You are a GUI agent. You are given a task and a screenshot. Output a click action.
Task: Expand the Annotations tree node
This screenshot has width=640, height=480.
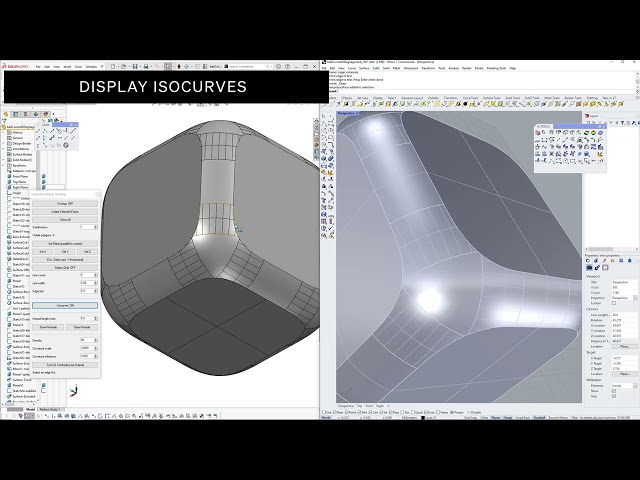[4, 149]
